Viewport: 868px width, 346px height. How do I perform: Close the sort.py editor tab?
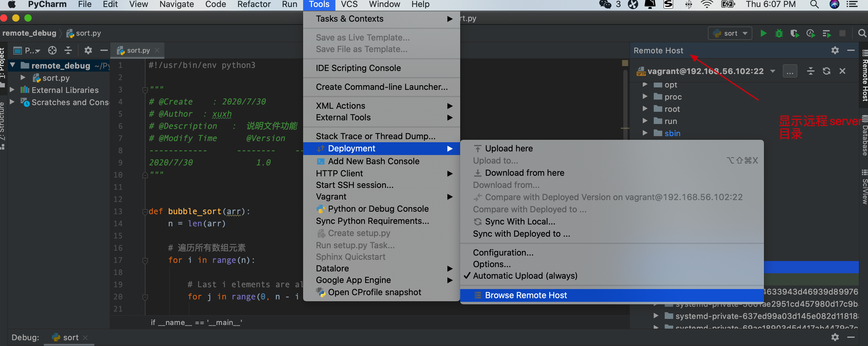coord(157,50)
